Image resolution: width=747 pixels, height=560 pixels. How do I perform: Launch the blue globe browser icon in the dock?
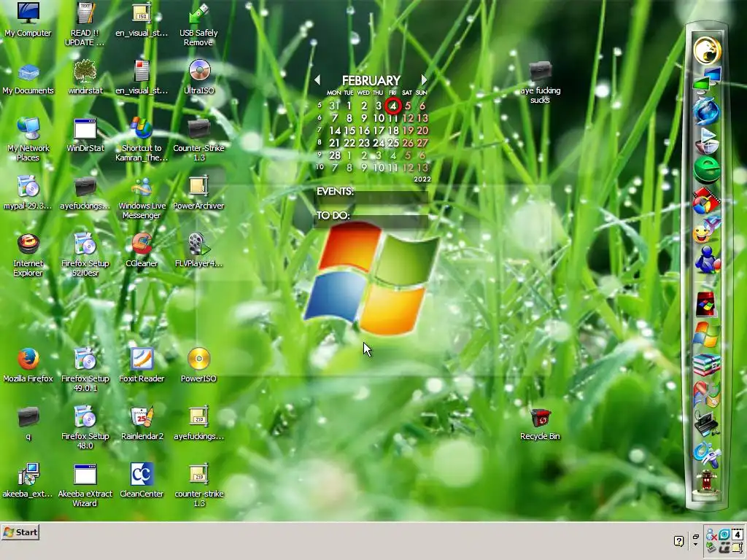(x=706, y=111)
